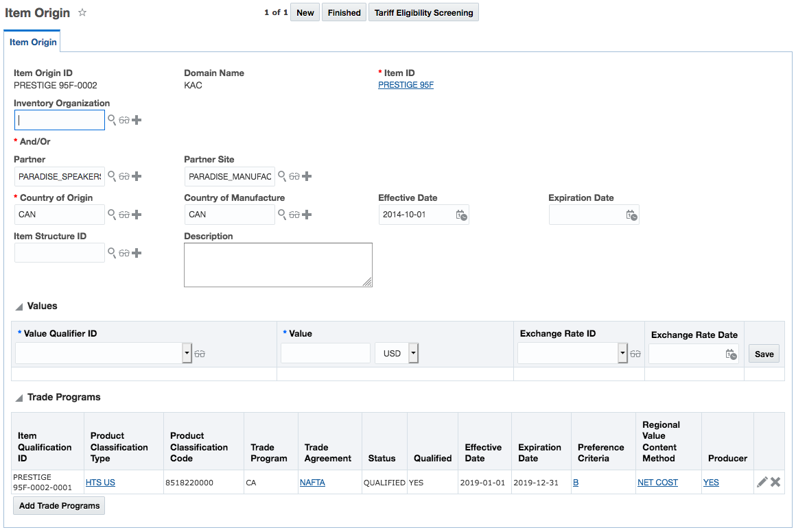
Task: Open Exchange Rate Date calendar picker
Action: (x=731, y=354)
